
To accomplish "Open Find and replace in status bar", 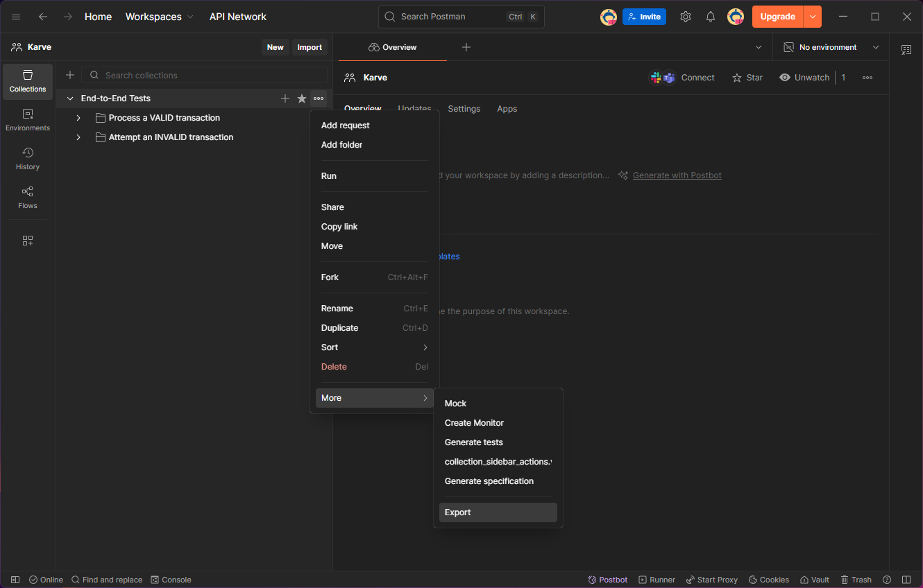I will click(x=107, y=580).
